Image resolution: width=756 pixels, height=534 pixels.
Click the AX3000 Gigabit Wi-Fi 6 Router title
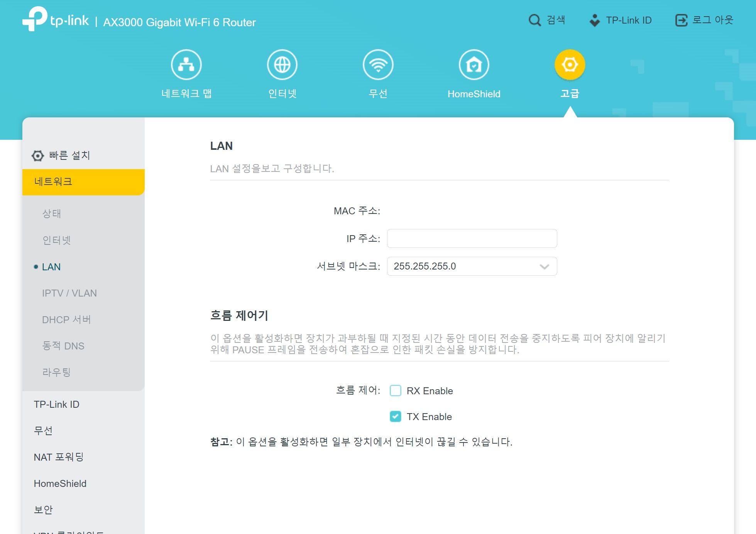[179, 22]
